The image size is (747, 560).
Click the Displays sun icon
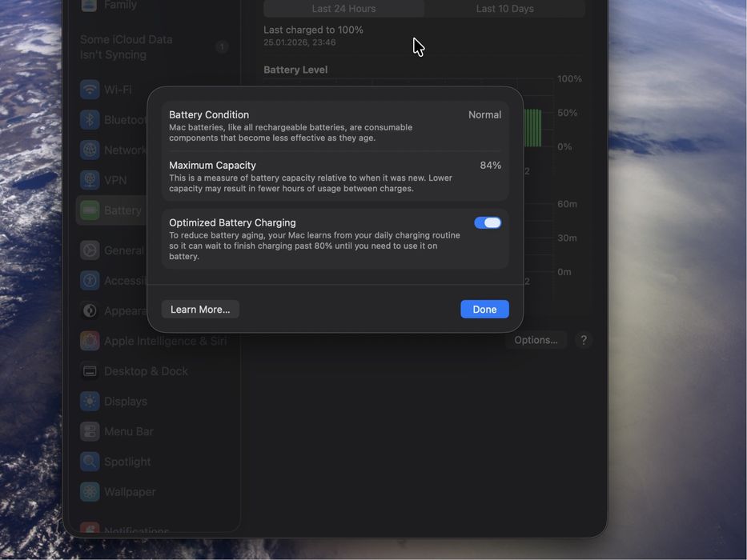(x=90, y=402)
